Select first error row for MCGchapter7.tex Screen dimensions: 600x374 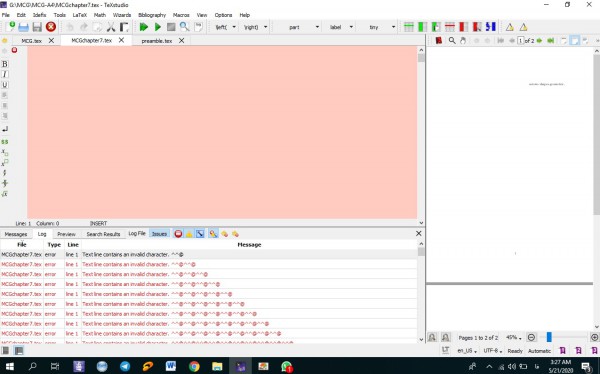(209, 255)
